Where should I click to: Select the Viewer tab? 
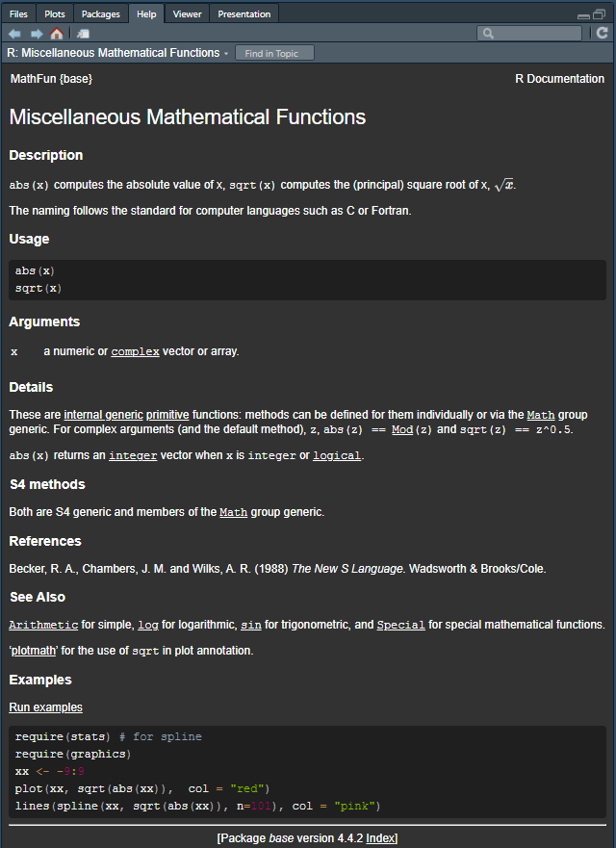pyautogui.click(x=187, y=13)
